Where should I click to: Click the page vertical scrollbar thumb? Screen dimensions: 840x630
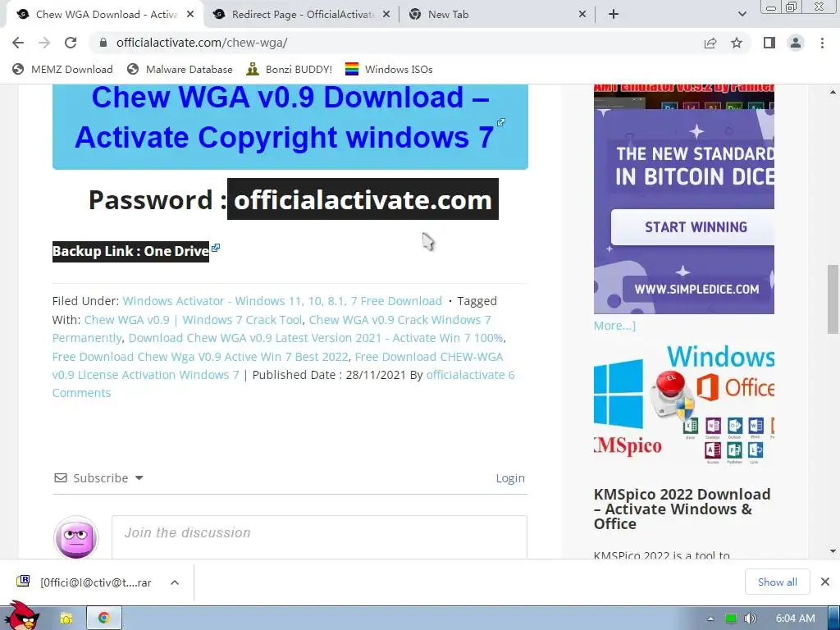tap(833, 299)
